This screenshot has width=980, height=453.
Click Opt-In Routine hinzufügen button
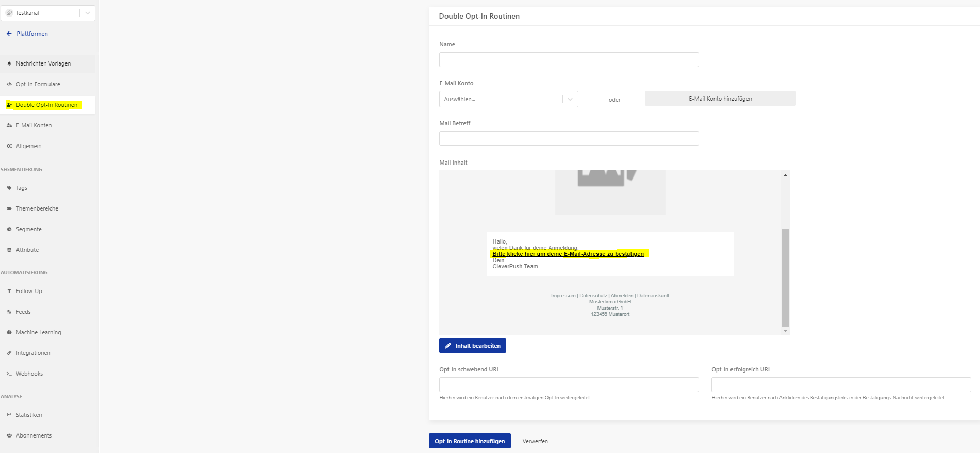(470, 441)
